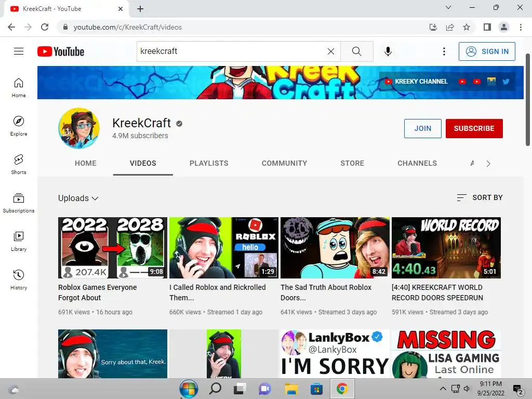Open Chrome three-dot menu
The height and width of the screenshot is (399, 532).
point(521,27)
